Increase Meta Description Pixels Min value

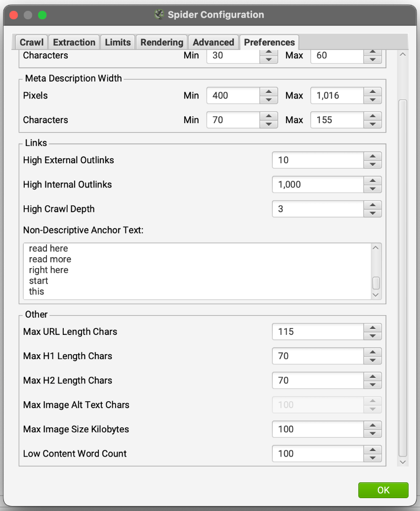[x=268, y=92]
